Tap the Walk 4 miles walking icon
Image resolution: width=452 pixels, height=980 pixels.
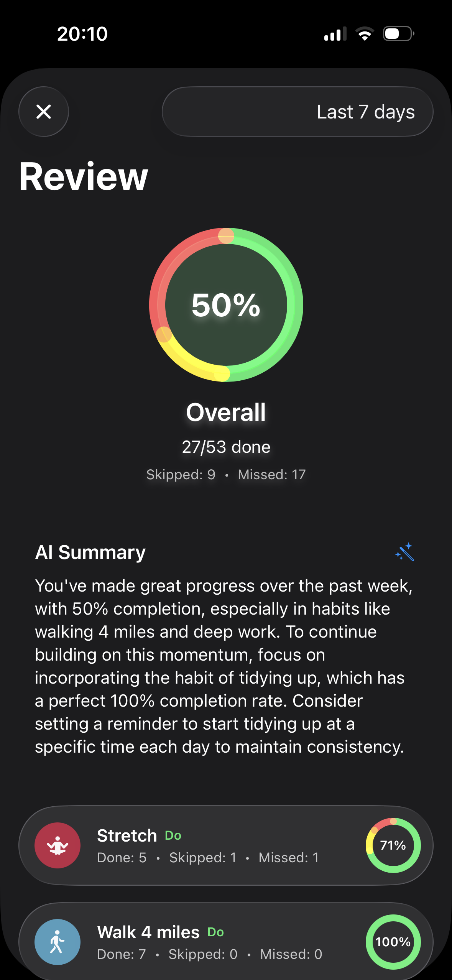tap(58, 942)
